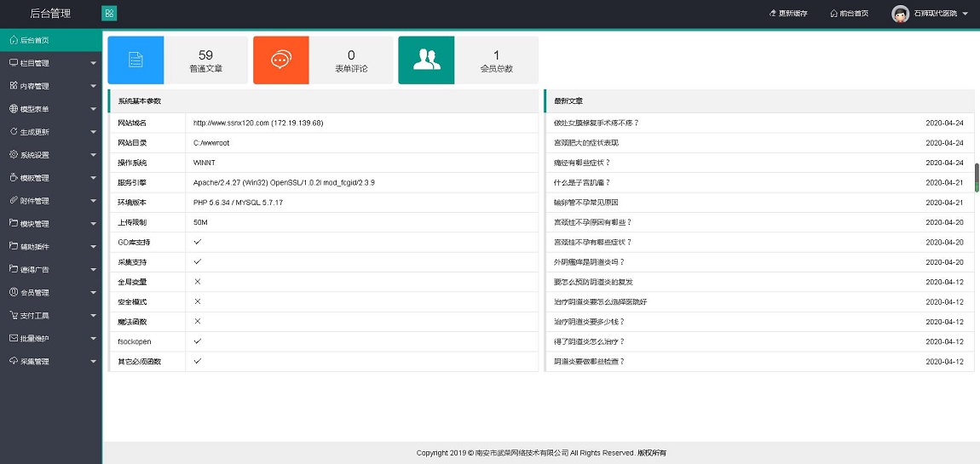980x464 pixels.
Task: Click the globe icon for 模型表单
Action: point(14,109)
